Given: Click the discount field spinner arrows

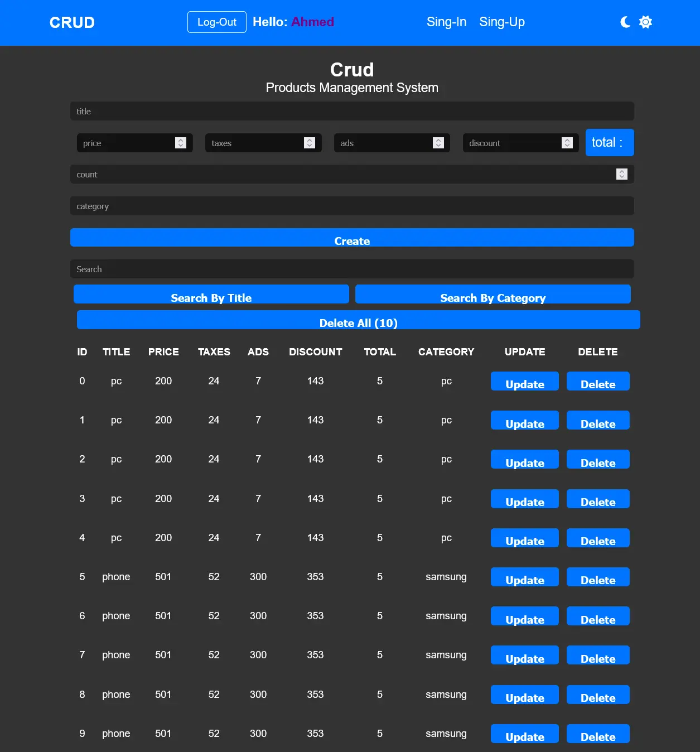Looking at the screenshot, I should click(567, 143).
